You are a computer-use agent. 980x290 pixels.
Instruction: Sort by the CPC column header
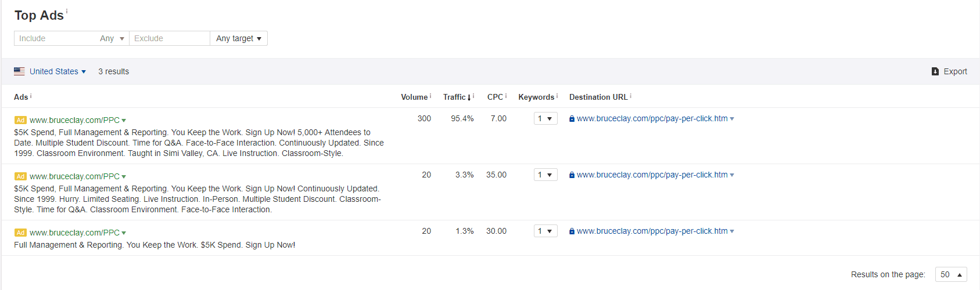pyautogui.click(x=495, y=97)
